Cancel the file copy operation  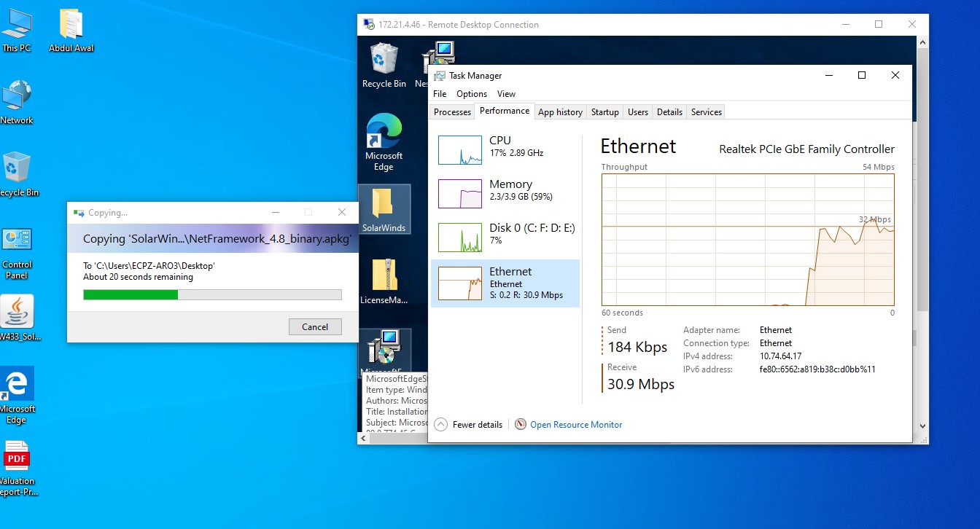(315, 326)
